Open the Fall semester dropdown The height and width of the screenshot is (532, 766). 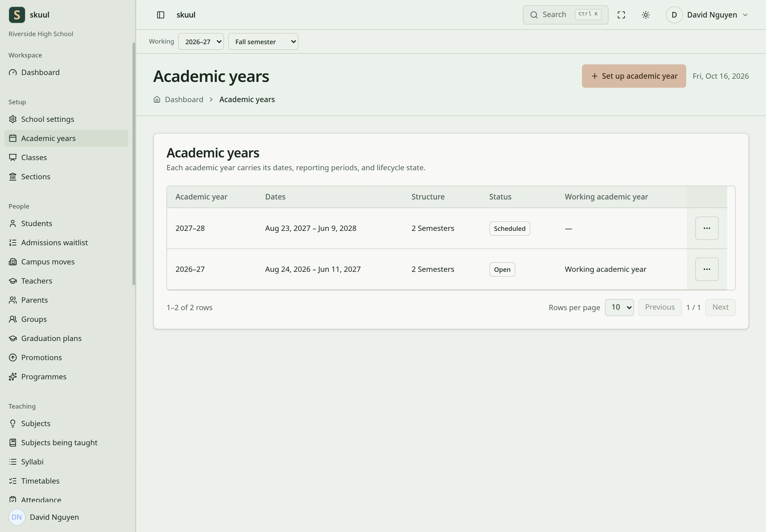pos(263,42)
